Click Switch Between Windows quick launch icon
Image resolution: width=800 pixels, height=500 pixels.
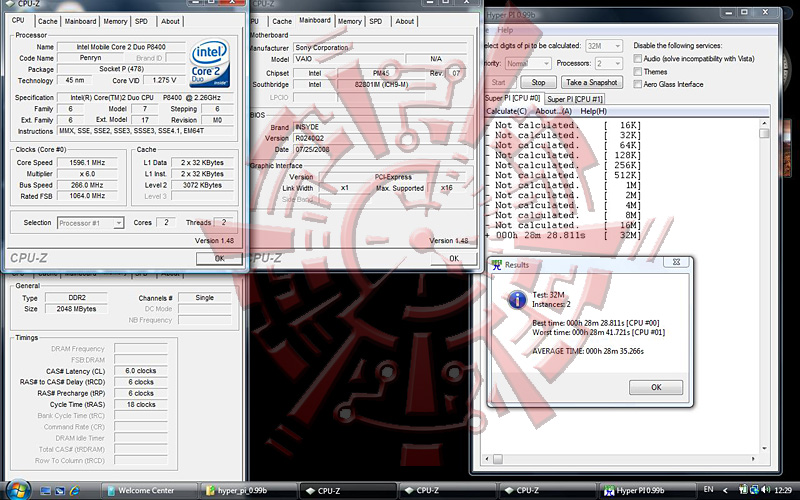click(x=60, y=491)
